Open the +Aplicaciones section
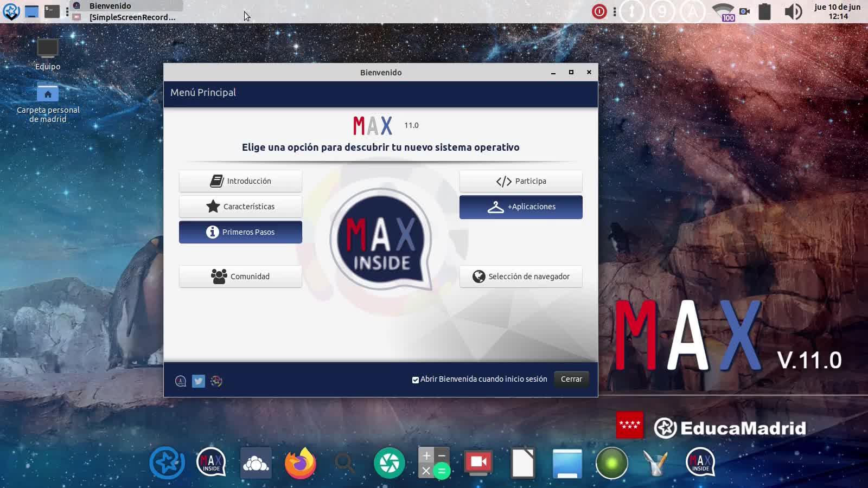 pyautogui.click(x=521, y=207)
